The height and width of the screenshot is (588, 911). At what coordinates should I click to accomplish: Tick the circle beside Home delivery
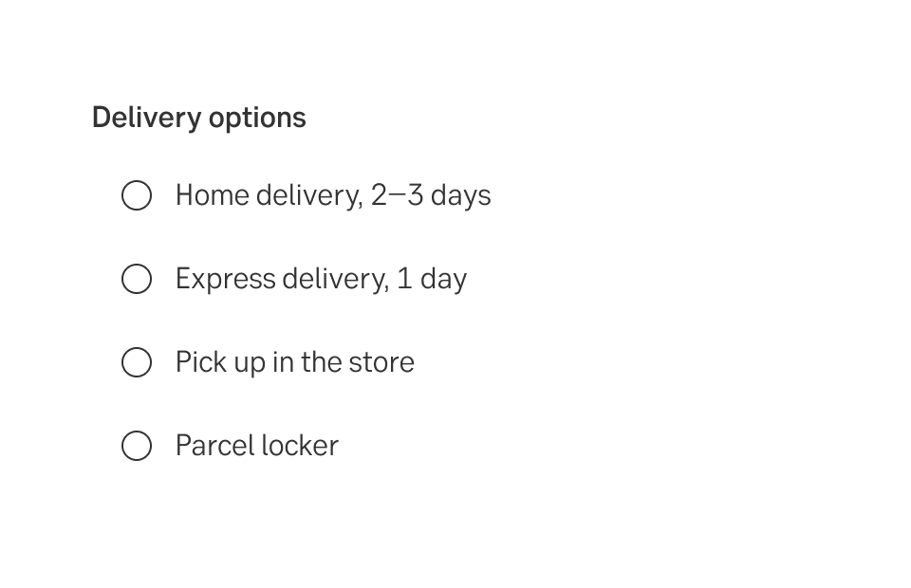point(137,195)
